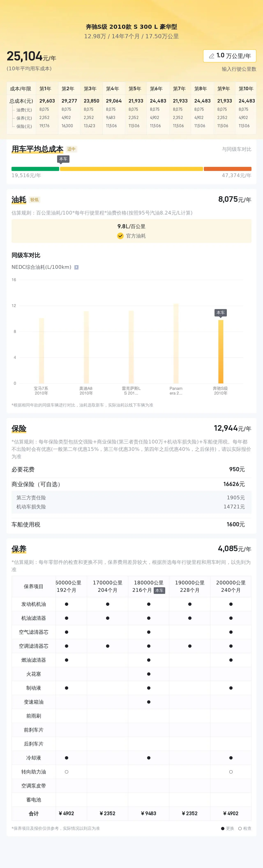Click the 输入行驶公里数 hint text

[239, 69]
